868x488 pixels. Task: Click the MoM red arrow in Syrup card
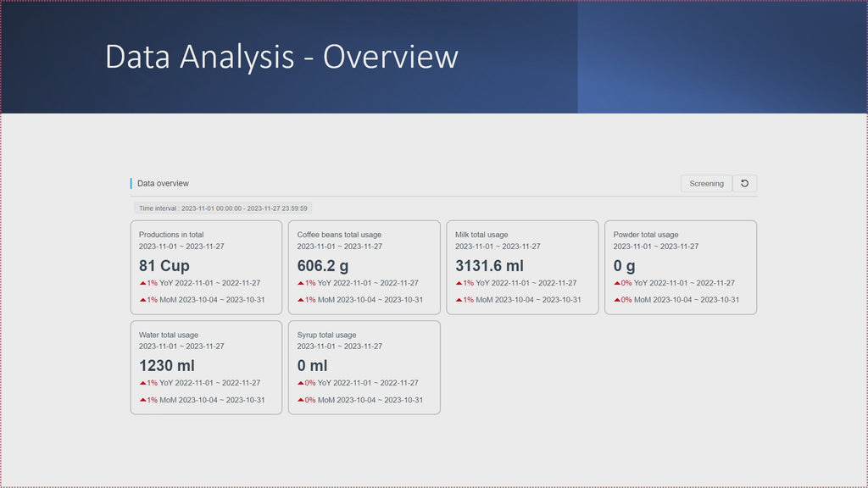click(x=301, y=400)
